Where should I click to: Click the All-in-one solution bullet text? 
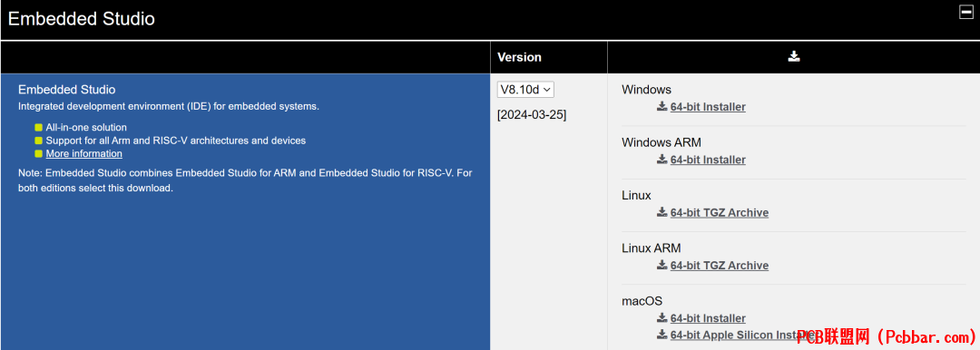(86, 128)
